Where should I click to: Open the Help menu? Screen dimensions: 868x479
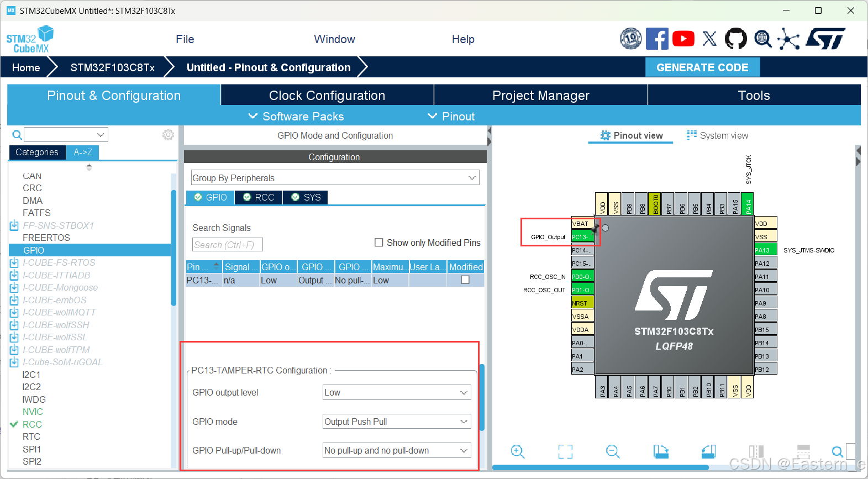[x=463, y=39]
